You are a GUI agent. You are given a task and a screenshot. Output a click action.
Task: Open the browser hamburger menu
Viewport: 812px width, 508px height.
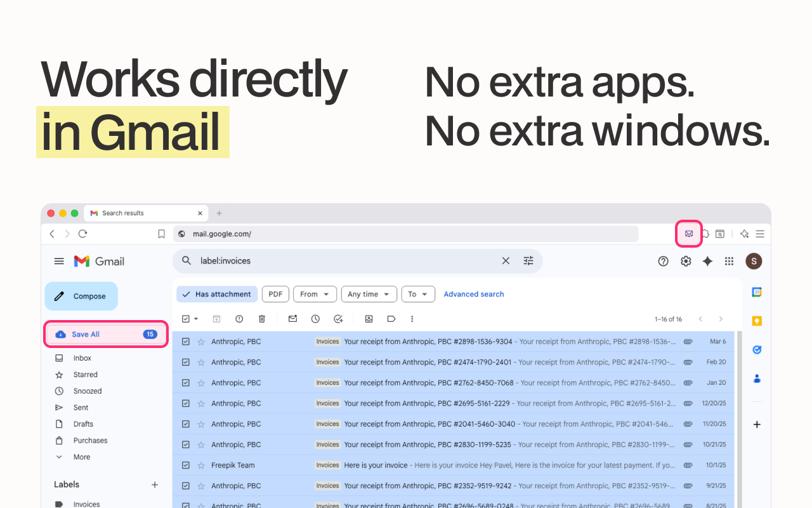pyautogui.click(x=760, y=234)
